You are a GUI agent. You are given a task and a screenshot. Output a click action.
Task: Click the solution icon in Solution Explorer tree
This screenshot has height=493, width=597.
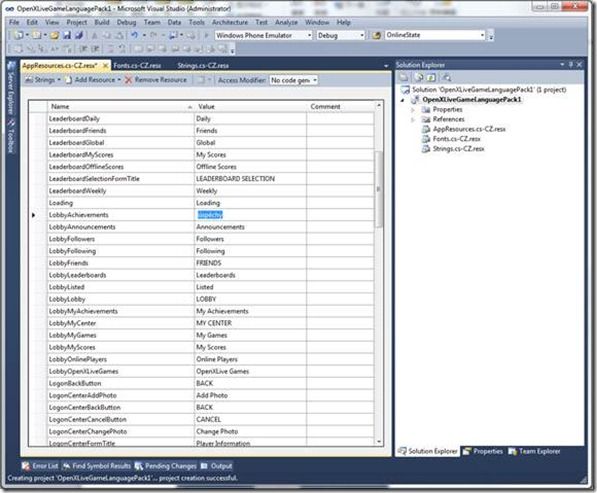pyautogui.click(x=405, y=90)
